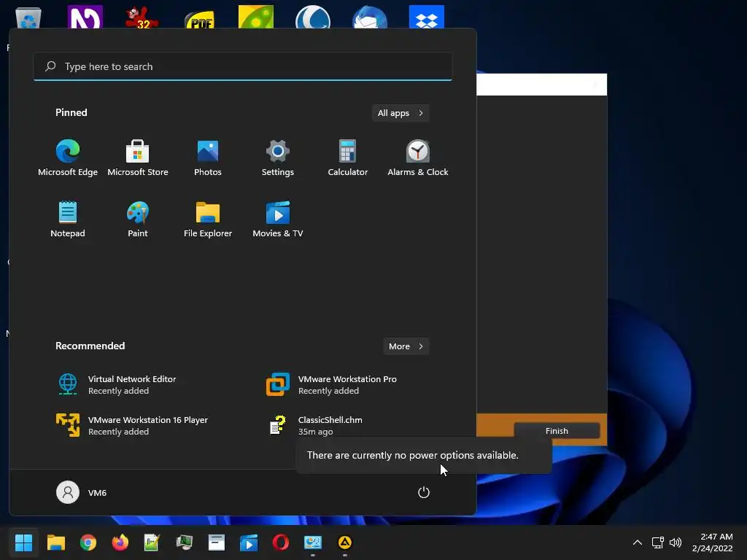The height and width of the screenshot is (560, 747).
Task: Select the yellow PDF desktop icon
Action: 199,18
